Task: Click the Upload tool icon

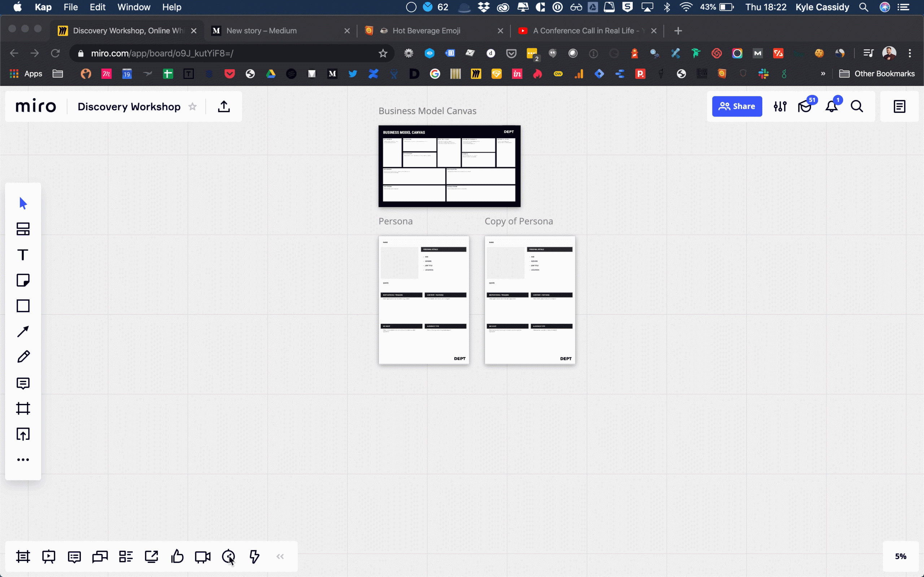Action: coord(23,434)
